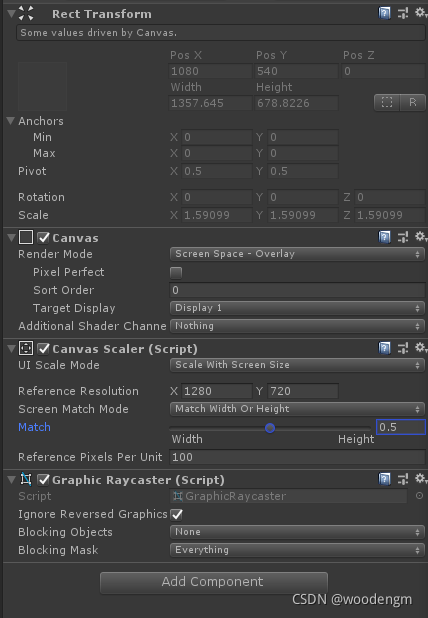This screenshot has height=618, width=428.
Task: Click Reference Pixels Per Unit field
Action: click(x=297, y=457)
